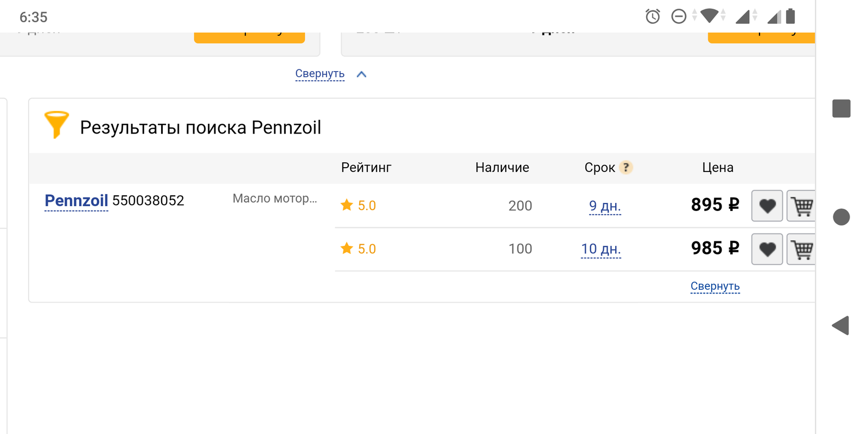
Task: Tap the 6:35 clock in status bar
Action: pos(34,17)
